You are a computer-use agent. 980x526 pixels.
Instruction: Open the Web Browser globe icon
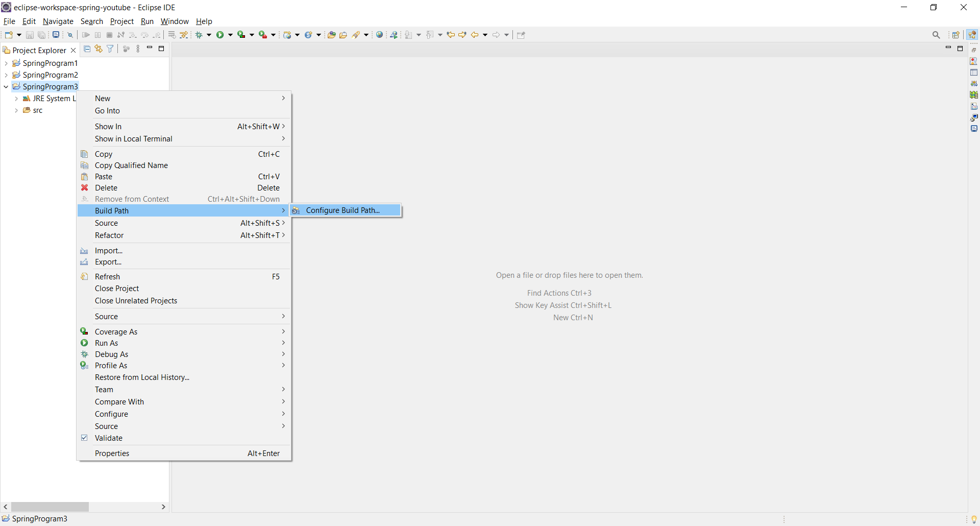379,35
